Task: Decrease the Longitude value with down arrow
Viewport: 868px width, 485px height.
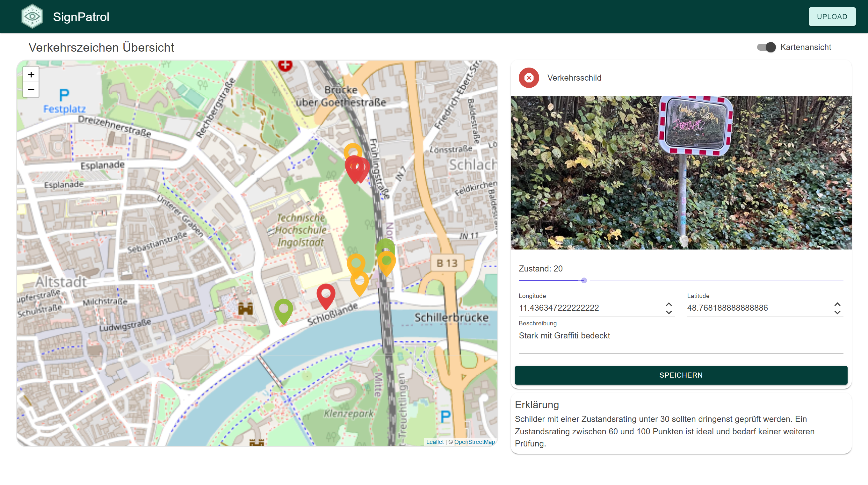Action: (669, 312)
